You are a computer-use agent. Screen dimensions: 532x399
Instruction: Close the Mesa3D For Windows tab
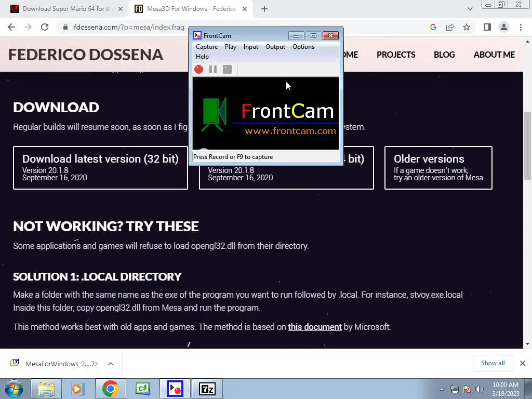(x=245, y=9)
